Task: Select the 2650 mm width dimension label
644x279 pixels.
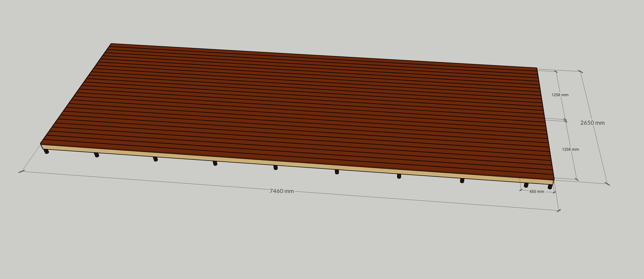Action: [x=592, y=123]
